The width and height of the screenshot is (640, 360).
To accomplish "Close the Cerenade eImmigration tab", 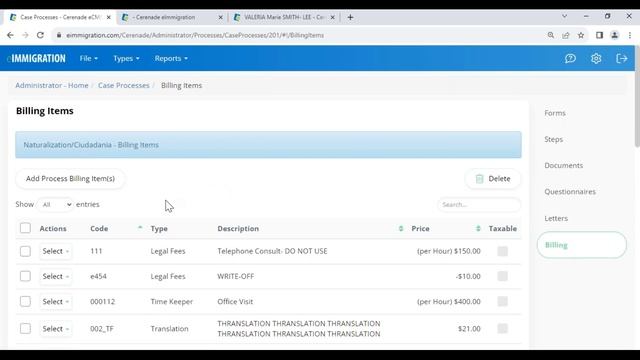I will pyautogui.click(x=220, y=17).
